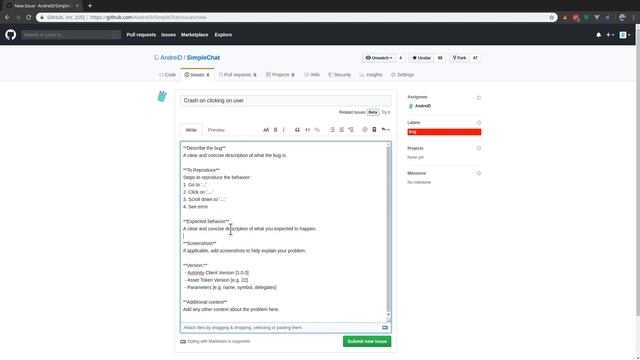Focus the GitHub search box
The height and width of the screenshot is (360, 640).
(71, 35)
